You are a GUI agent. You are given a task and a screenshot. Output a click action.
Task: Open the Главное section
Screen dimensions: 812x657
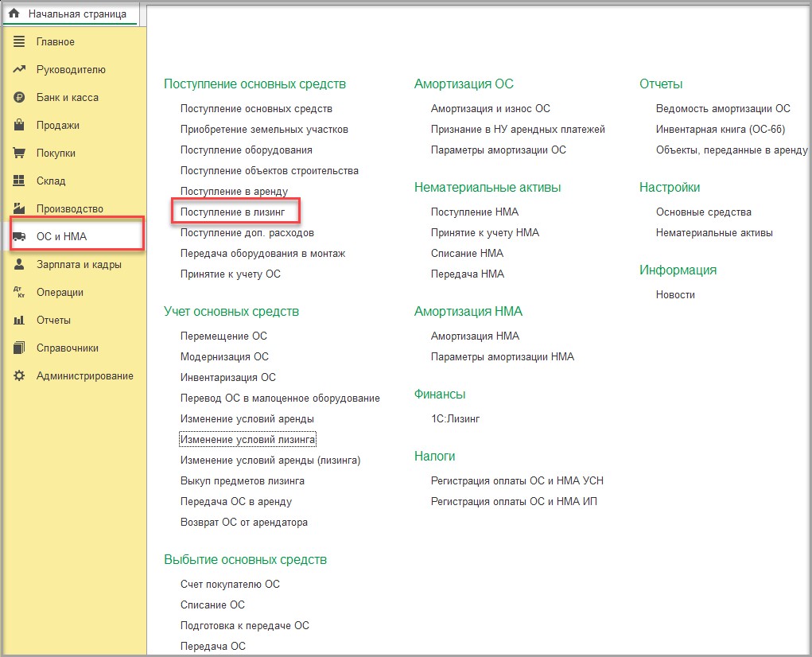56,42
